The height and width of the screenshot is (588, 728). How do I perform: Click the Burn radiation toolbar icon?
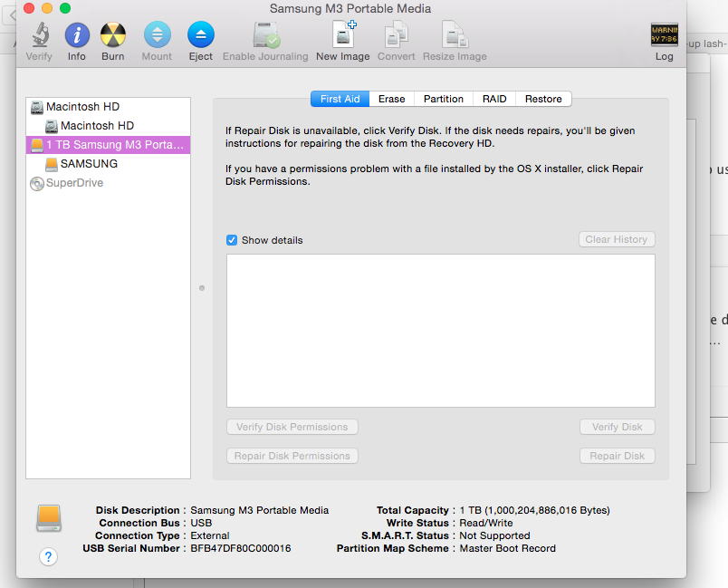[113, 34]
